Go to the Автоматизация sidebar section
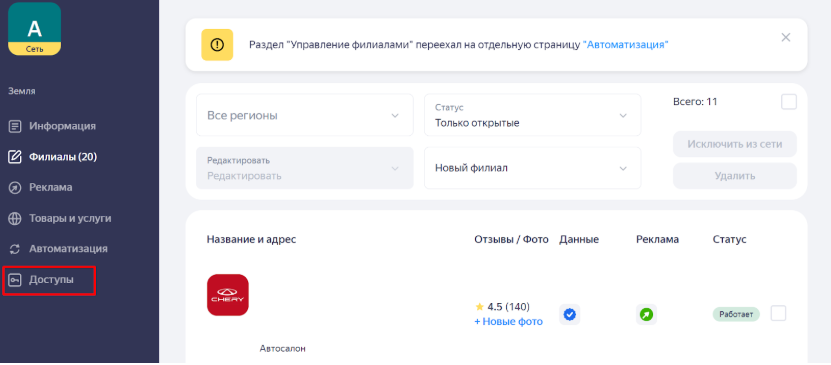The height and width of the screenshot is (365, 831). (68, 249)
